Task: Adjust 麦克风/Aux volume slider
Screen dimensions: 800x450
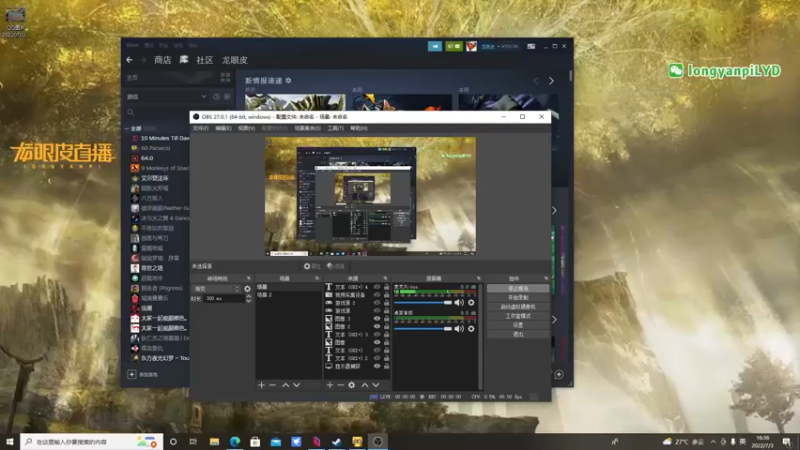Action: point(423,303)
